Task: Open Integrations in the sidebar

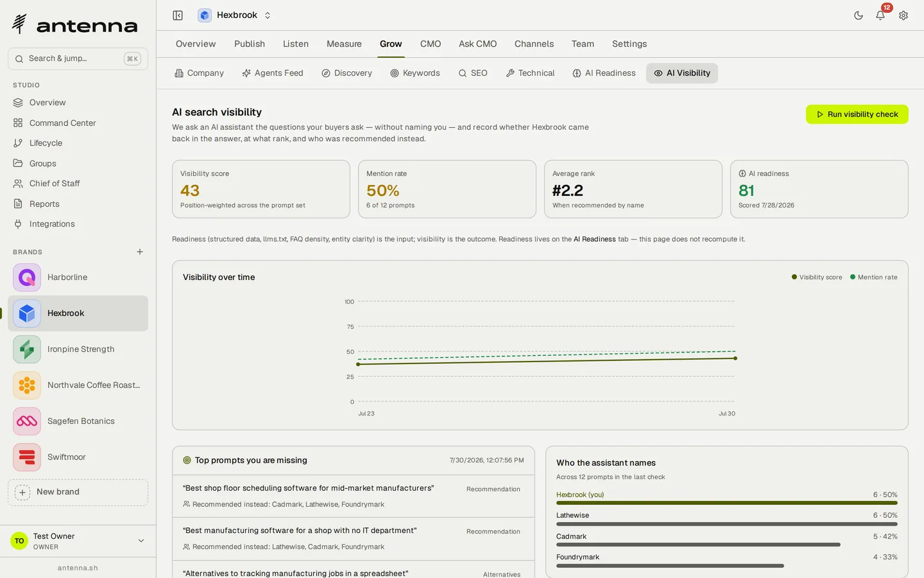Action: [x=78, y=224]
